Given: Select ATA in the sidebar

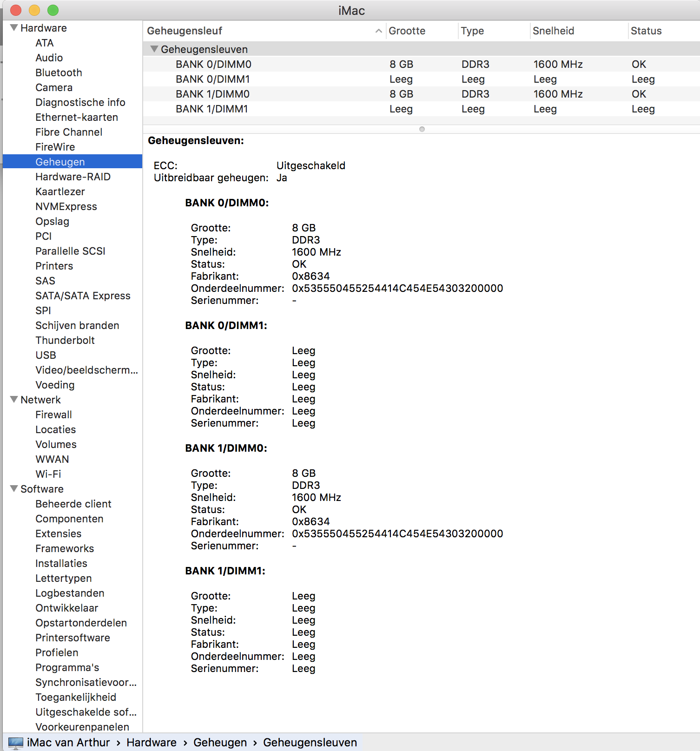Looking at the screenshot, I should pyautogui.click(x=45, y=43).
